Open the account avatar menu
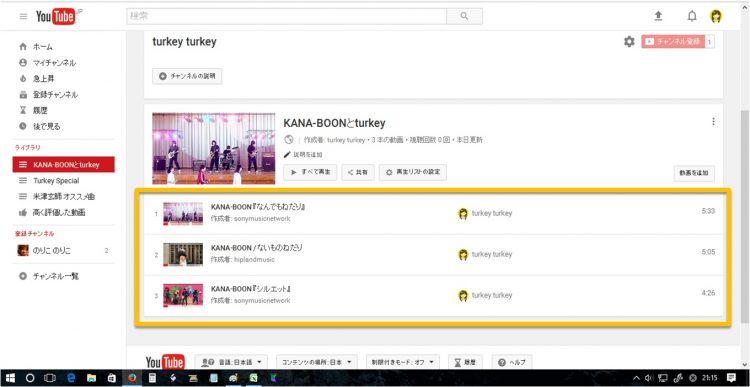The height and width of the screenshot is (387, 750). click(x=716, y=16)
